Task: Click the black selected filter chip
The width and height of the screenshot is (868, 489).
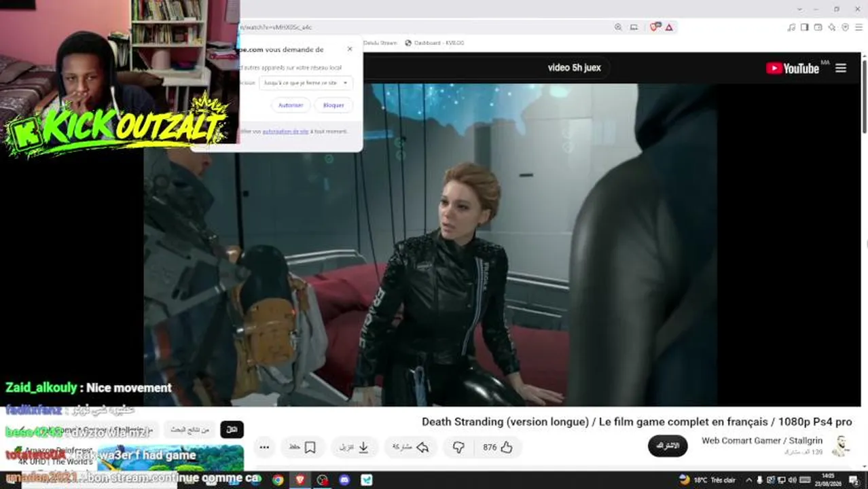Action: (x=232, y=430)
